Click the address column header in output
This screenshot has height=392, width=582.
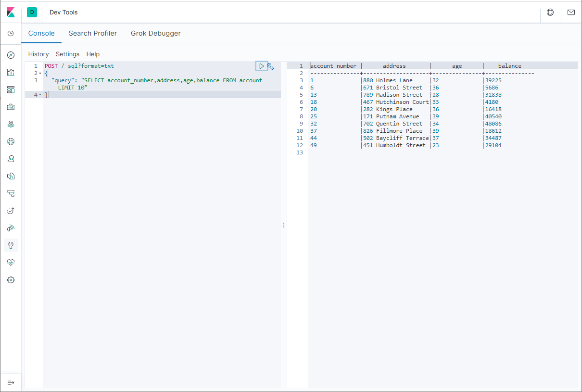click(x=394, y=66)
